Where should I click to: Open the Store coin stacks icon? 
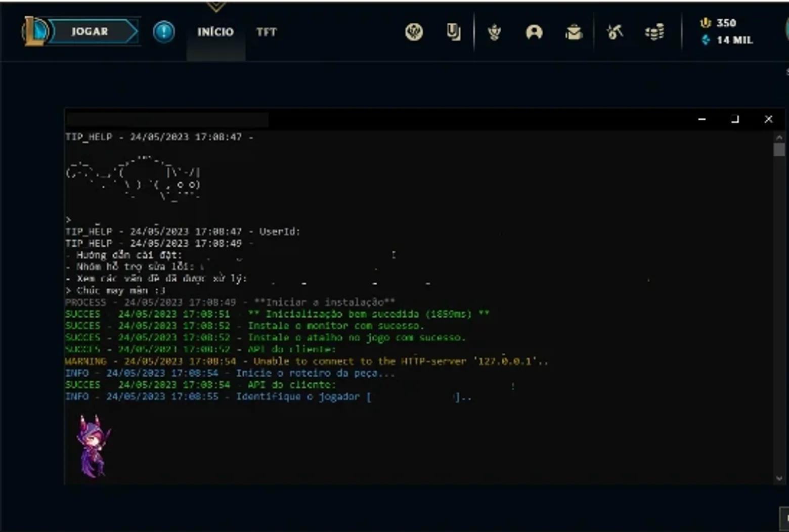(x=654, y=32)
